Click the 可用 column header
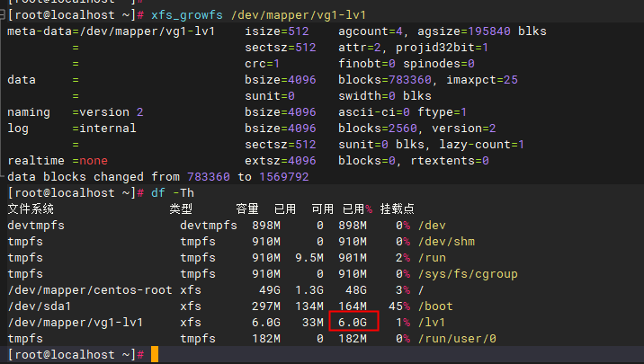The width and height of the screenshot is (644, 364). point(322,209)
